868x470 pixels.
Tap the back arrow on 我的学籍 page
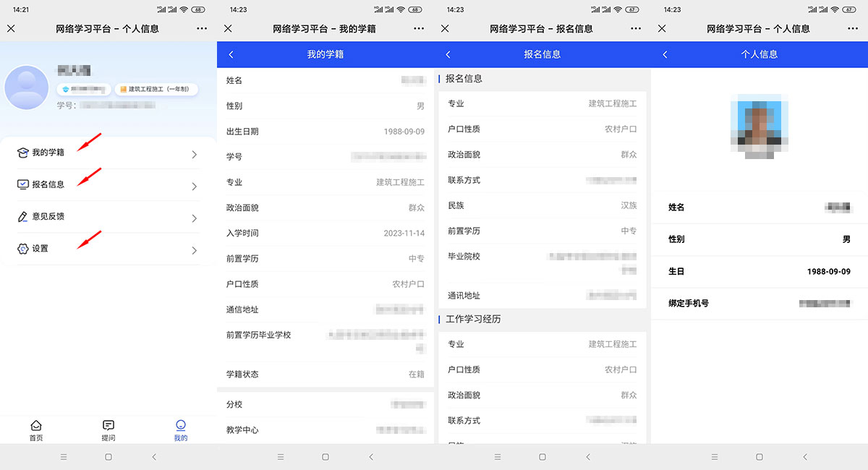(231, 54)
